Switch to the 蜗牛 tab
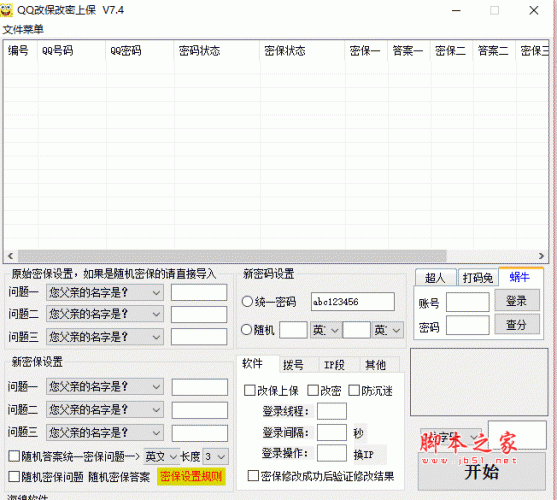557x500 pixels. [x=520, y=277]
